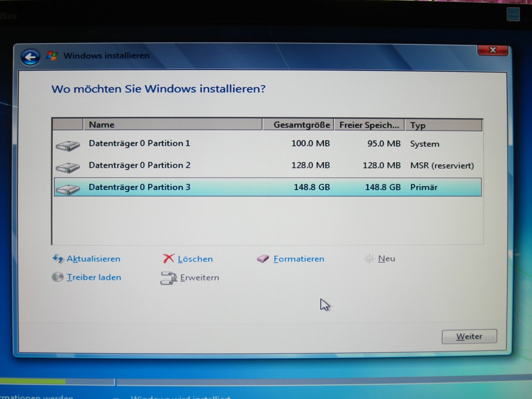Click the 128.0 MB total size cell

[x=311, y=165]
